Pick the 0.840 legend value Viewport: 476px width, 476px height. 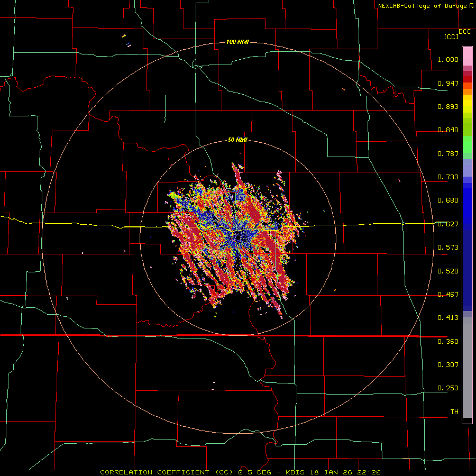coord(448,130)
